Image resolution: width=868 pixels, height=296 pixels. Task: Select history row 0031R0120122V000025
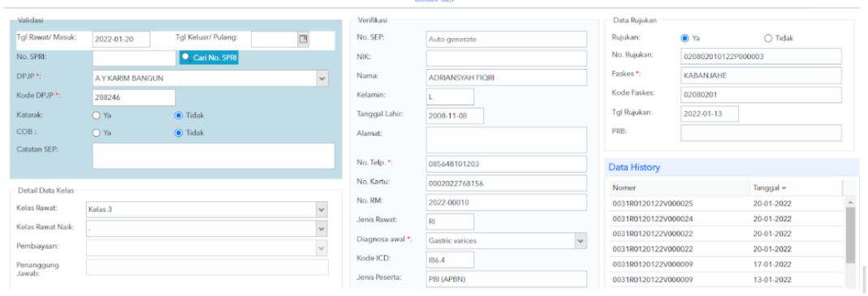click(x=726, y=204)
